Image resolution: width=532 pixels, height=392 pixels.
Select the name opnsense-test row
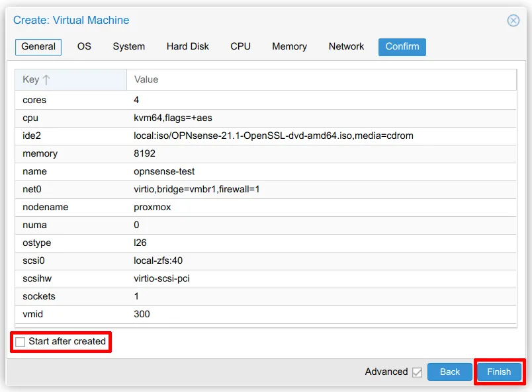click(x=265, y=172)
